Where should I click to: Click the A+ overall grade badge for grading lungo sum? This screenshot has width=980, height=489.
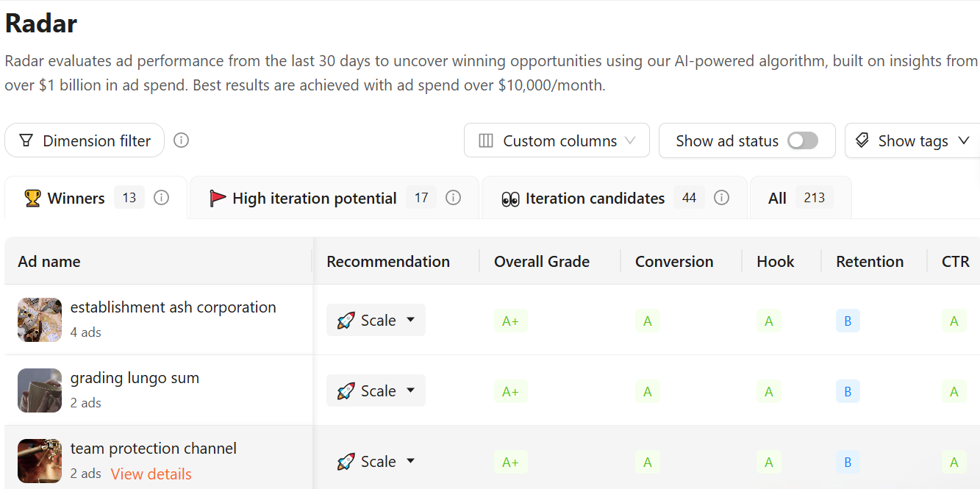[x=511, y=391]
